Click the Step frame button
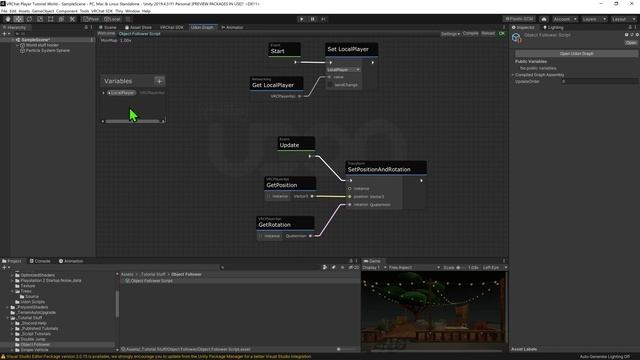 click(x=323, y=19)
